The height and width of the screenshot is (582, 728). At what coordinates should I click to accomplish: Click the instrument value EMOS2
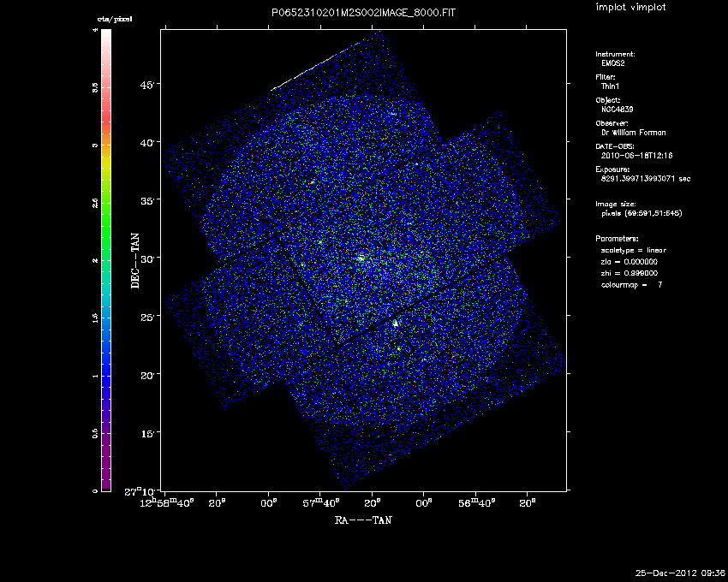point(613,63)
